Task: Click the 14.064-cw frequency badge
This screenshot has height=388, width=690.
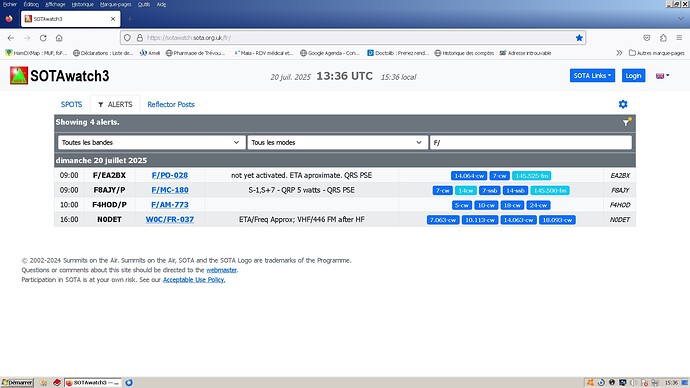Action: point(469,176)
